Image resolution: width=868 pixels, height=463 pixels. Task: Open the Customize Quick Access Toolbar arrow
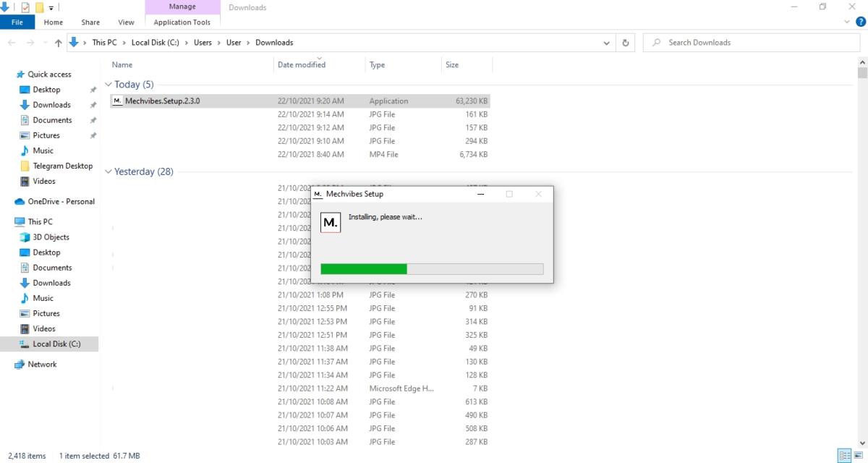pyautogui.click(x=51, y=7)
